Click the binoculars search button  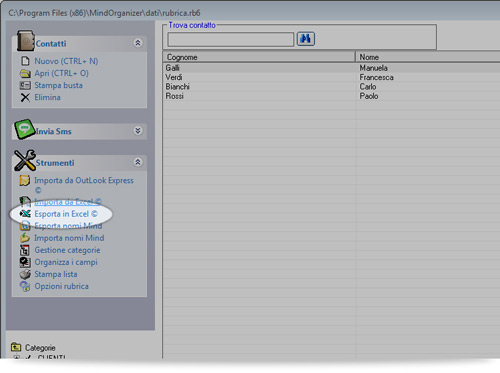pos(306,39)
